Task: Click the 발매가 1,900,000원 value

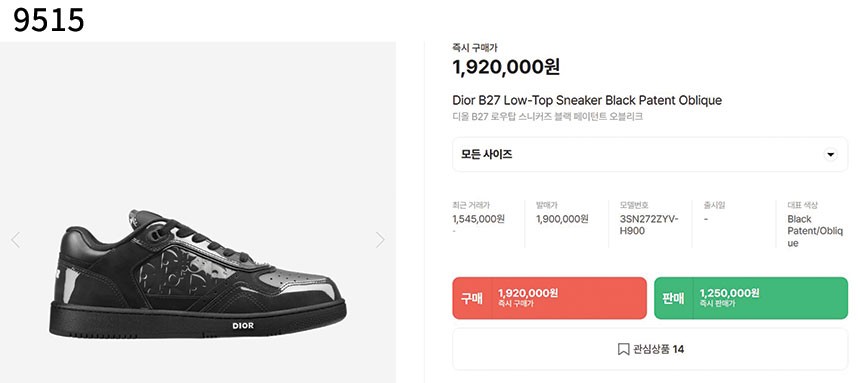Action: [562, 219]
